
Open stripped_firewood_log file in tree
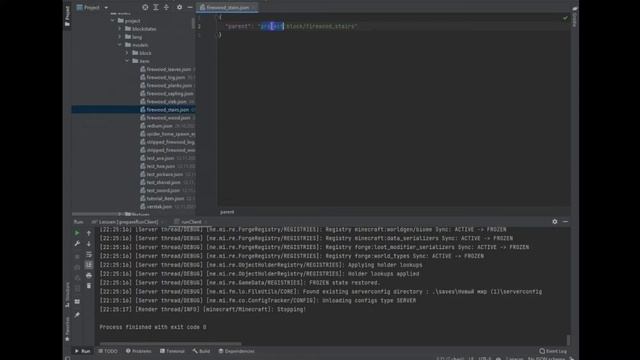tap(167, 142)
